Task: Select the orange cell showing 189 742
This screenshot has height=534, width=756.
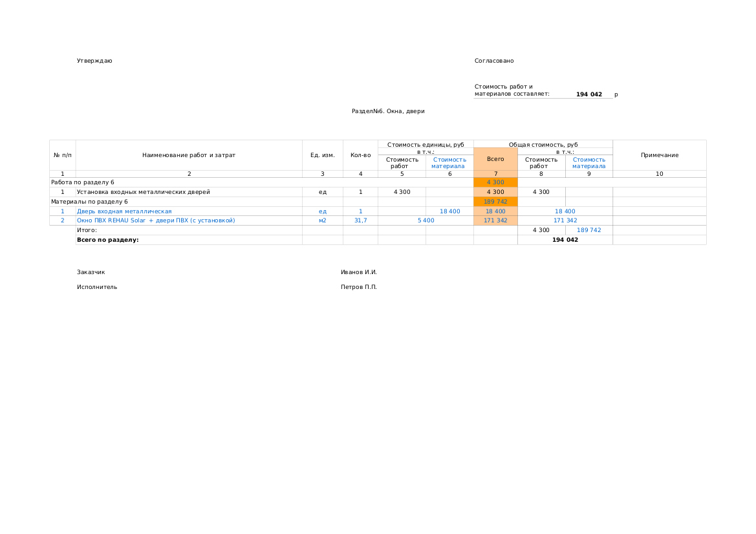Action: pyautogui.click(x=495, y=202)
